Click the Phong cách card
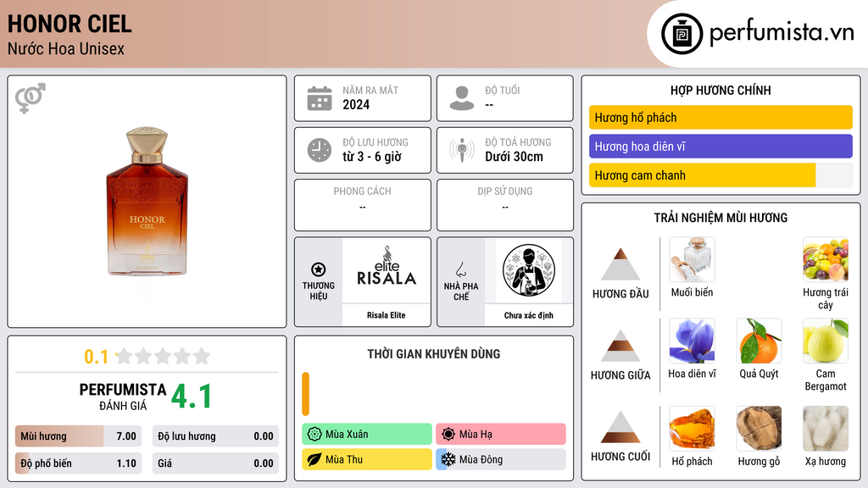Viewport: 868px width, 488px height. [x=363, y=205]
